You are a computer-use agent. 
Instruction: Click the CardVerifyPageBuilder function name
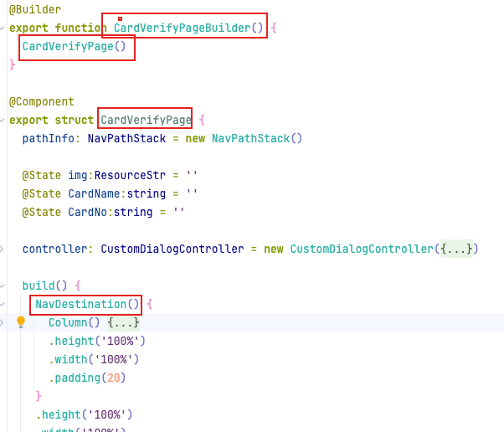(182, 28)
